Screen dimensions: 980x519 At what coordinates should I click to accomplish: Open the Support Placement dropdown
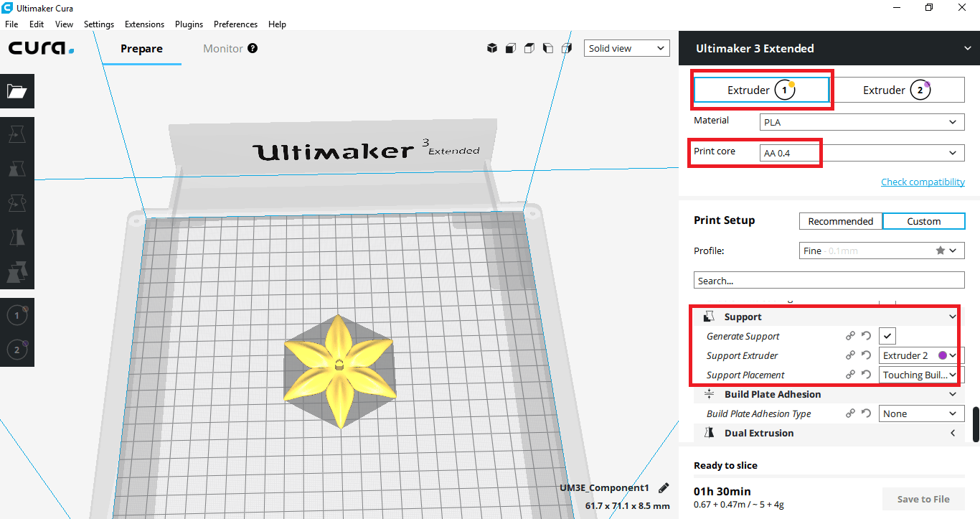point(921,375)
